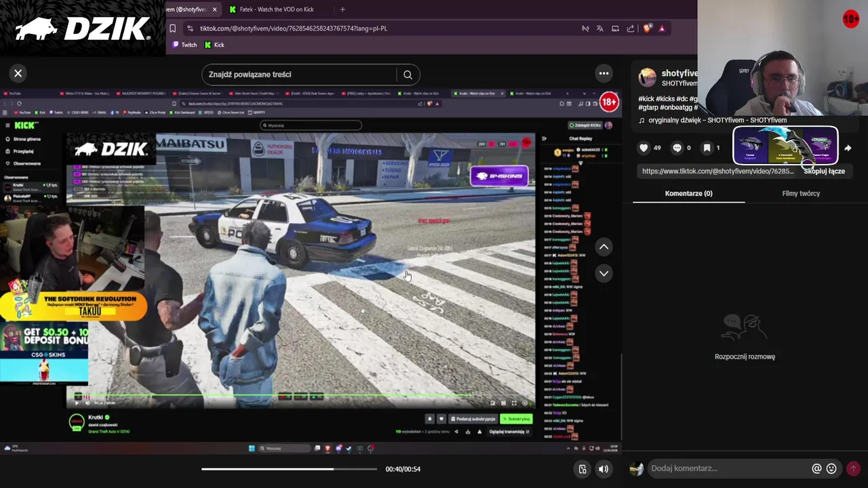
Task: Switch to the '@shotyfivem' browser tab
Action: [x=188, y=9]
